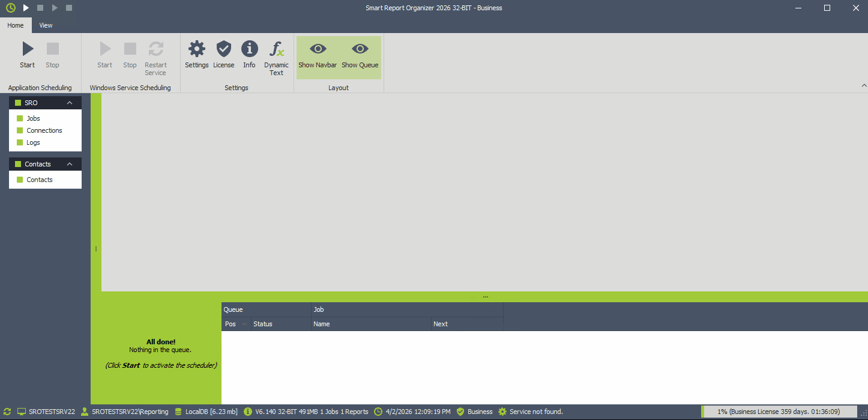Click the 'Nothing in the queue.' text
This screenshot has height=420, width=868.
[x=160, y=350]
